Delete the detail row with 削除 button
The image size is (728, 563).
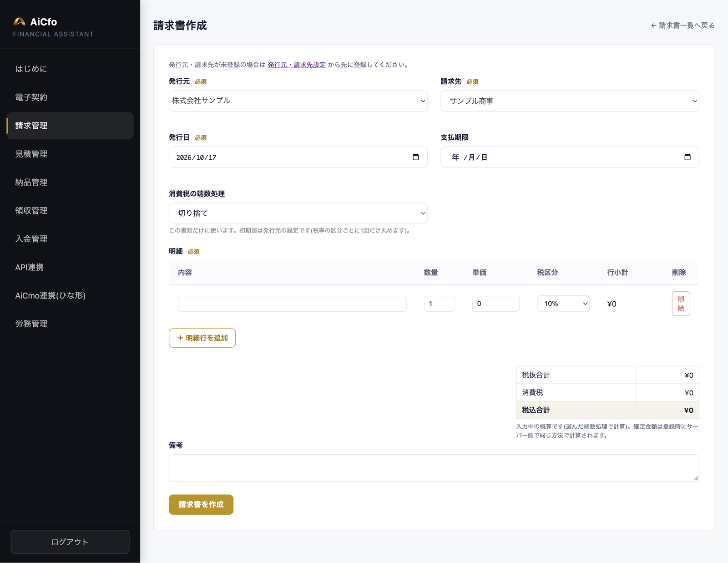pos(681,304)
